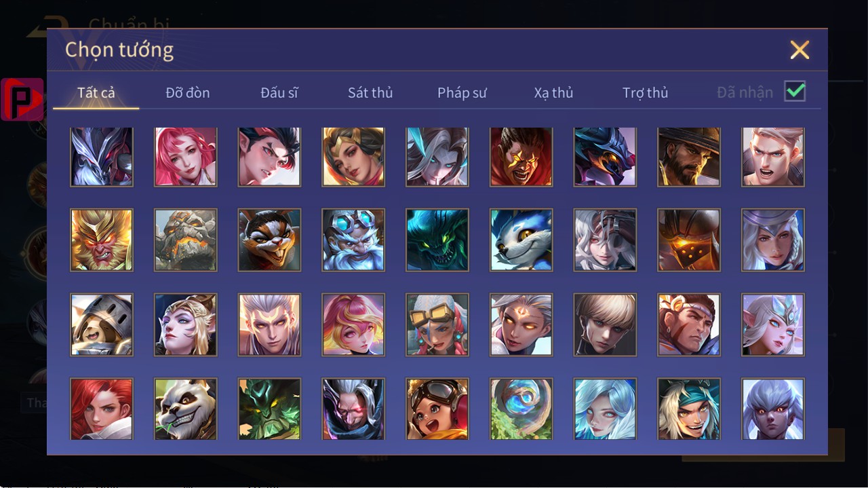Viewport: 868px width, 488px height.
Task: Switch to the Pháp sư tab
Action: point(462,93)
